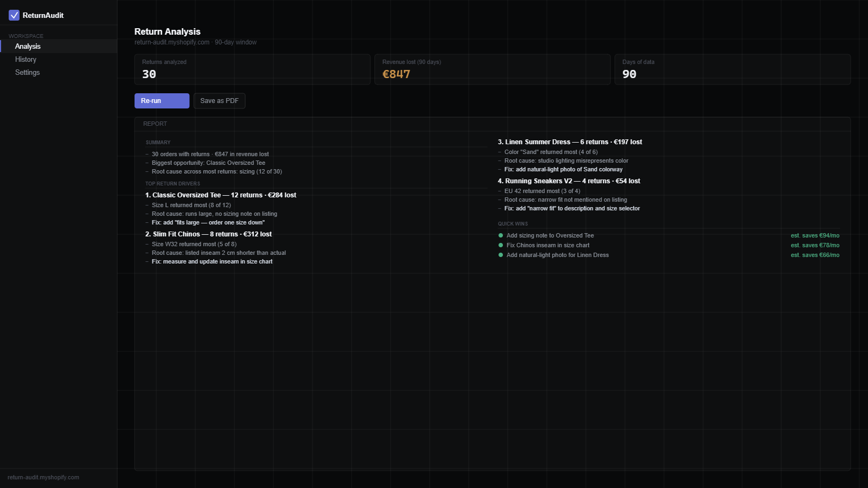Click 'Root cause across most returns: sizing' line
The image size is (868, 488).
coord(217,171)
